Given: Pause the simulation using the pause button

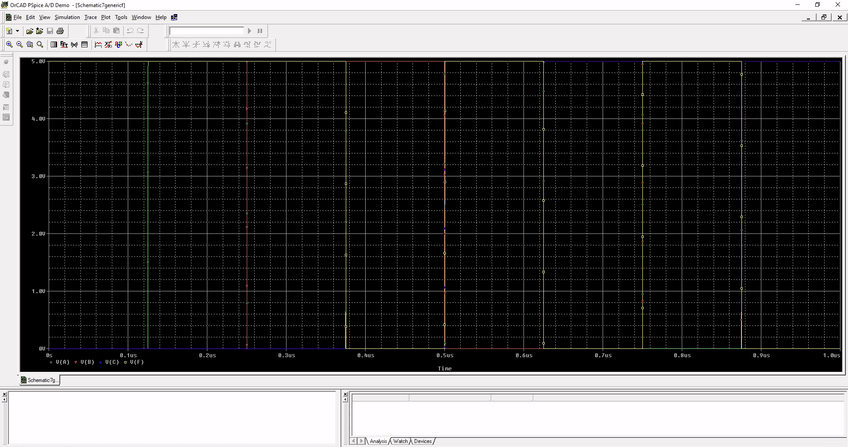Looking at the screenshot, I should tap(260, 31).
